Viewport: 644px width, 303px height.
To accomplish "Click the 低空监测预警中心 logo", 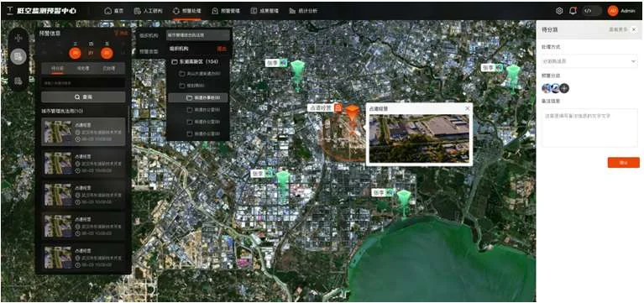I will coord(41,11).
